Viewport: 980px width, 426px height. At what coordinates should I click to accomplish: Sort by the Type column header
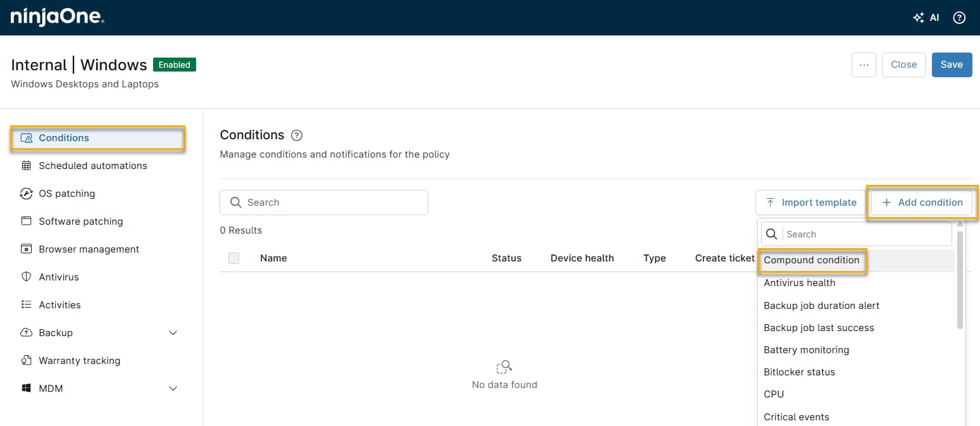click(x=655, y=258)
